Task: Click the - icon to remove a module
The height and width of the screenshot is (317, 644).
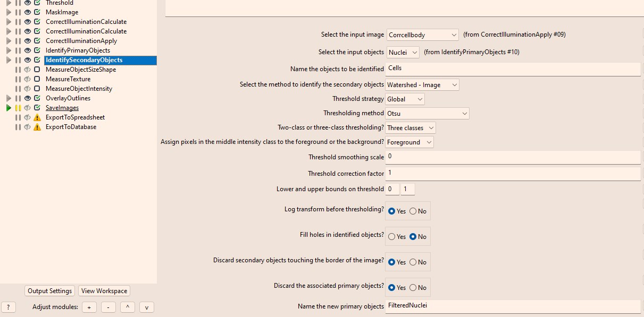Action: tap(108, 307)
